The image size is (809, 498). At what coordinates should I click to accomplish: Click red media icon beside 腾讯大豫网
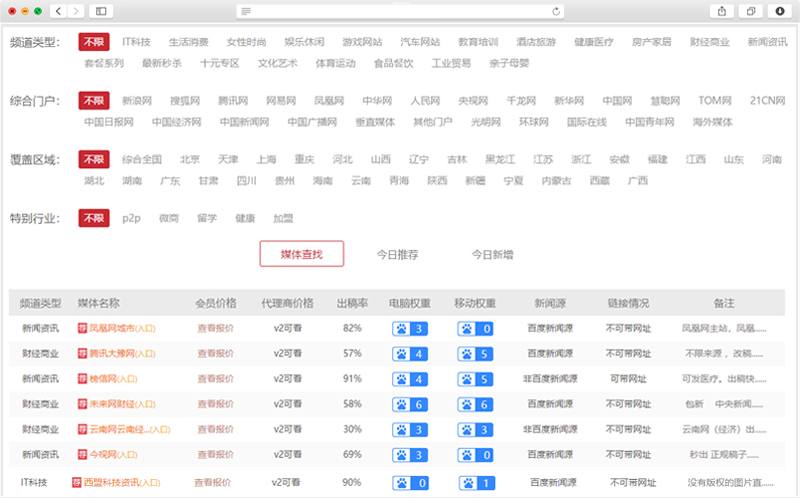(x=82, y=354)
